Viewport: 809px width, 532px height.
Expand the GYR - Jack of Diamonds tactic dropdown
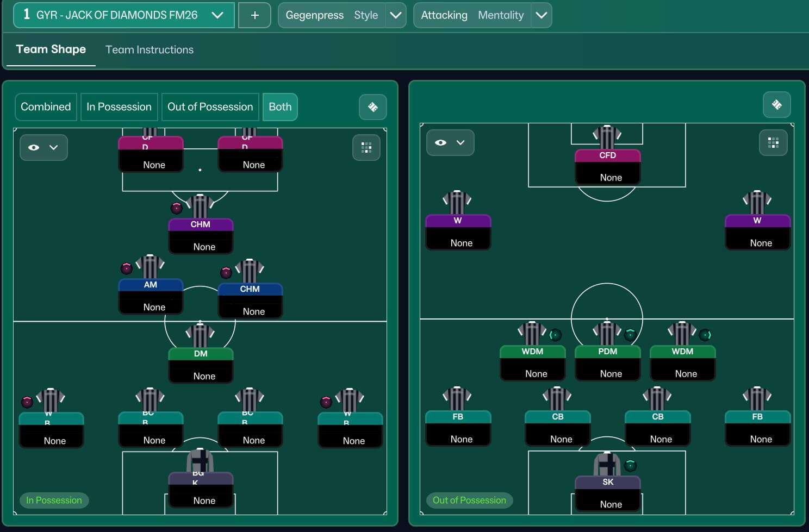pos(217,15)
